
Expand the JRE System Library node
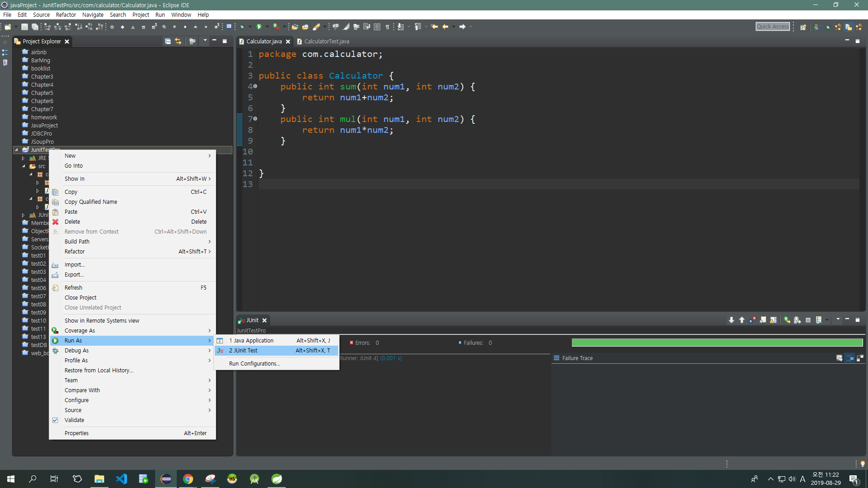pyautogui.click(x=23, y=158)
